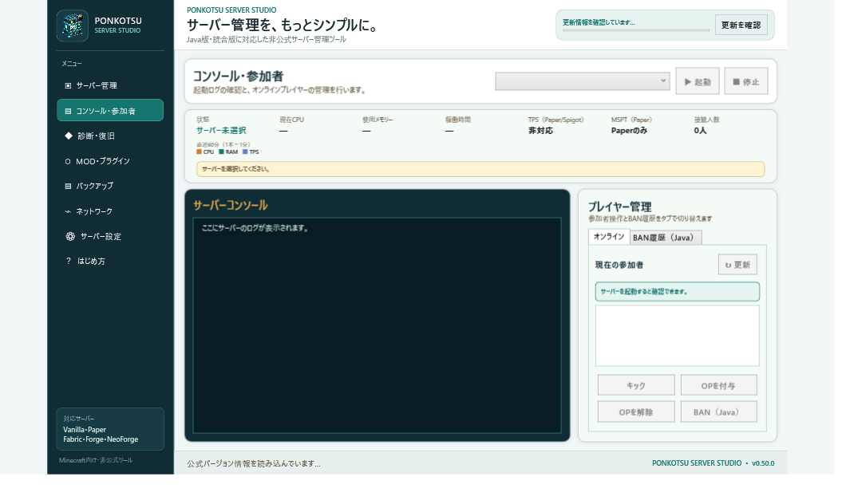This screenshot has width=846, height=504.
Task: Click プレイヤー管理 heading
Action: coord(620,207)
